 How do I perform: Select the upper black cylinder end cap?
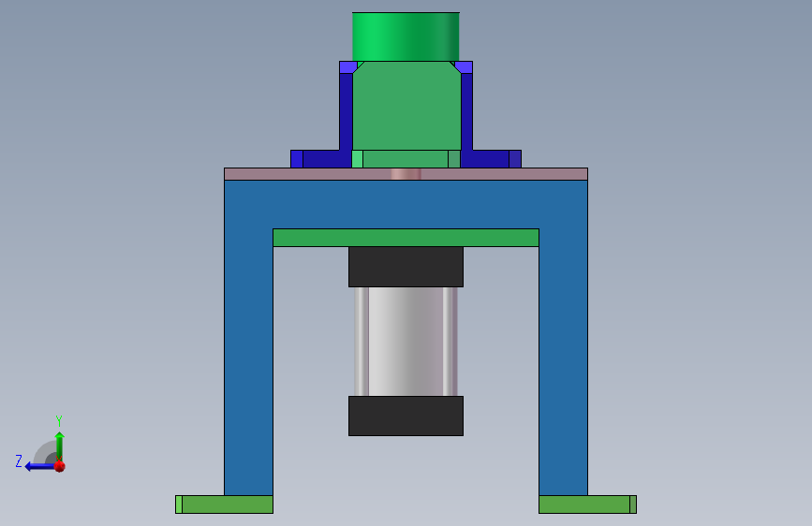[x=406, y=267]
